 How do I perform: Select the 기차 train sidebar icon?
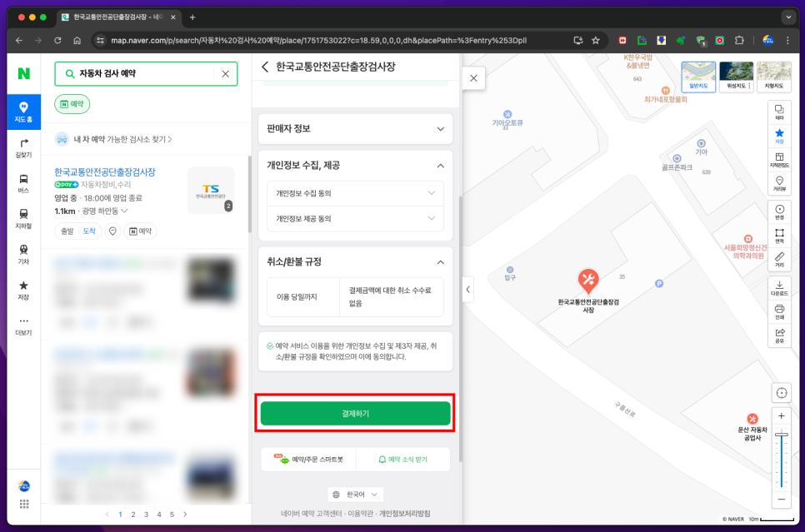(x=23, y=255)
